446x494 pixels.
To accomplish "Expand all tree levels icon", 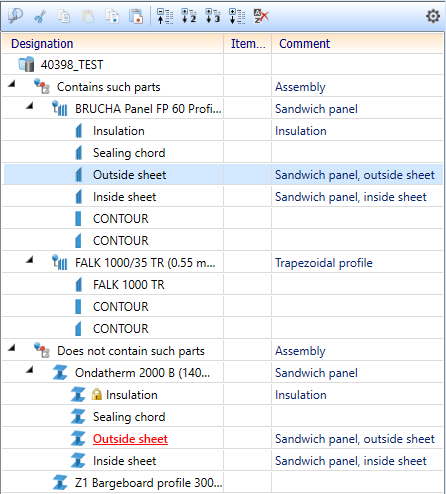I will click(x=237, y=16).
